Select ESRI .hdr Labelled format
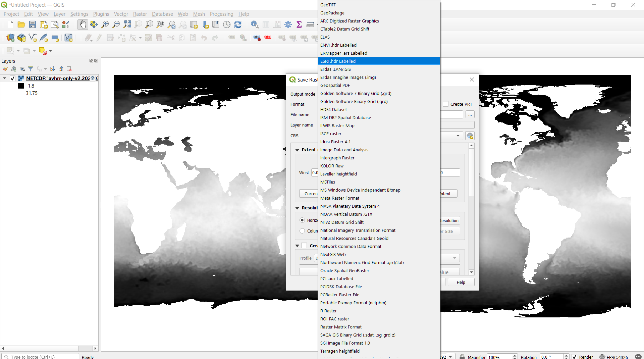644x359 pixels. click(x=379, y=61)
